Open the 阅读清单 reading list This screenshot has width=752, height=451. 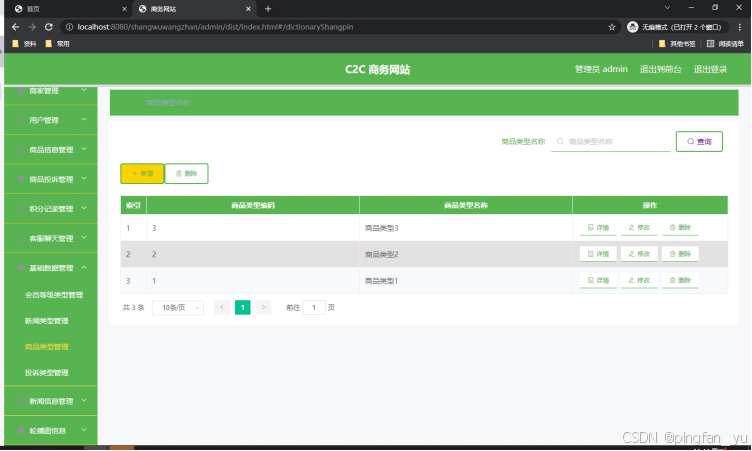(x=725, y=44)
